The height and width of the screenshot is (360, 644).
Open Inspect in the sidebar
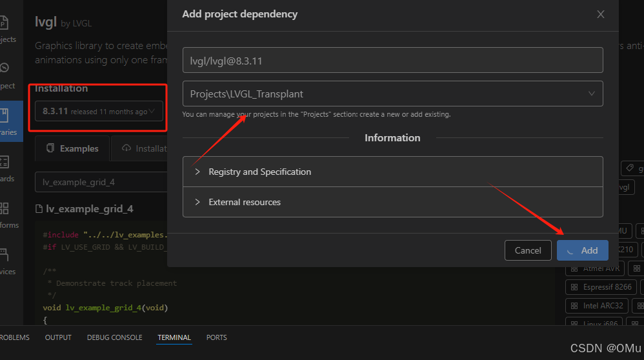7,76
